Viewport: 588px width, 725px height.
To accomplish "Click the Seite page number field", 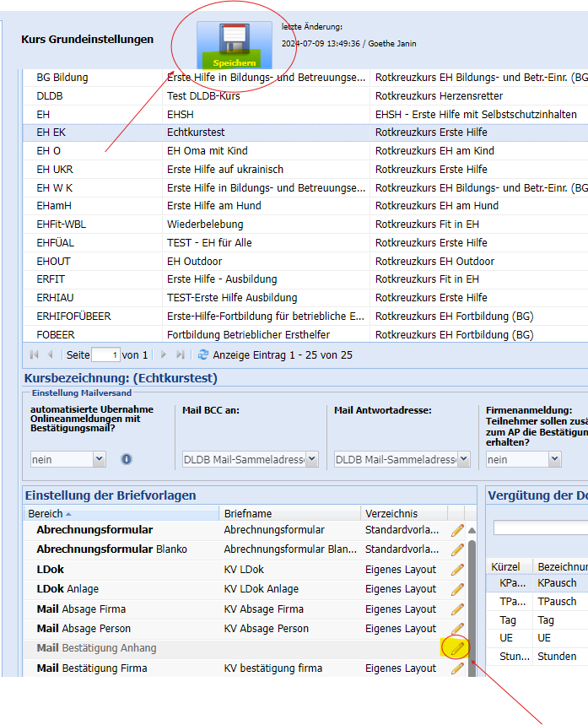I will pyautogui.click(x=105, y=355).
